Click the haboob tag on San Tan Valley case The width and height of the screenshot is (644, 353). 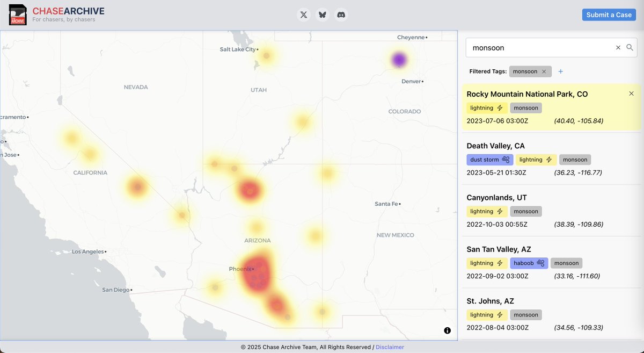[x=529, y=263]
